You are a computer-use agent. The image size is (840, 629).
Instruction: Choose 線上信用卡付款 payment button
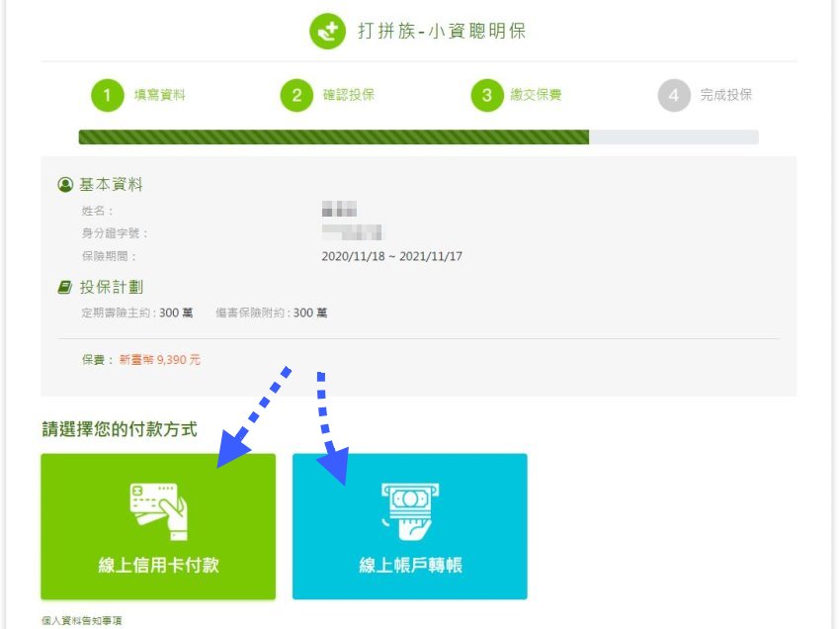click(x=158, y=526)
